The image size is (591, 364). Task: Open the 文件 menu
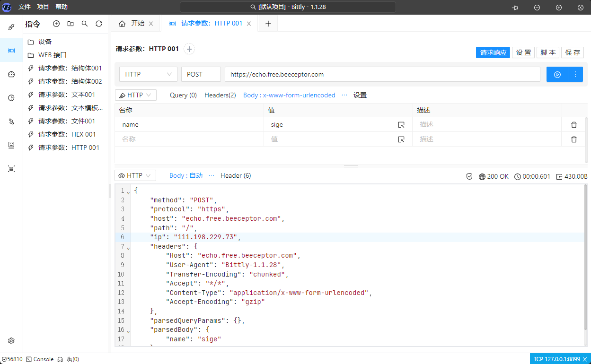[x=24, y=7]
